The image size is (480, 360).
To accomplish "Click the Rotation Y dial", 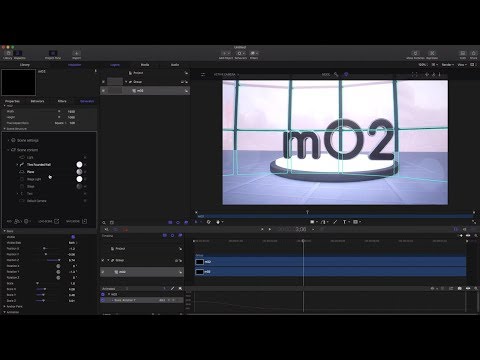I will coord(58,272).
